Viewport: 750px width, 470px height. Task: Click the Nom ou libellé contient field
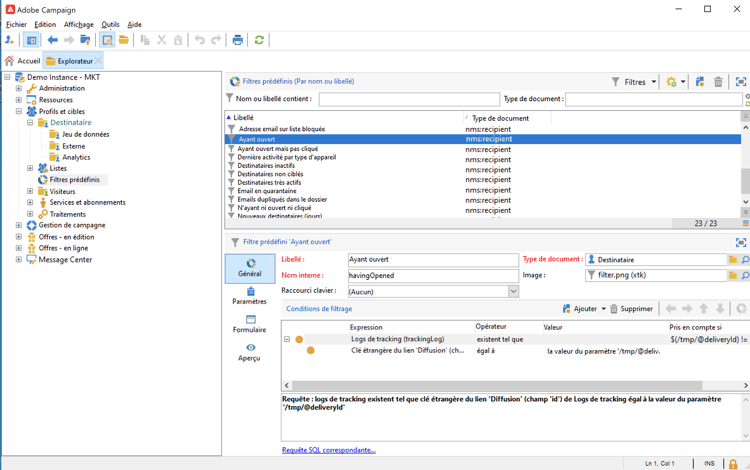point(409,99)
